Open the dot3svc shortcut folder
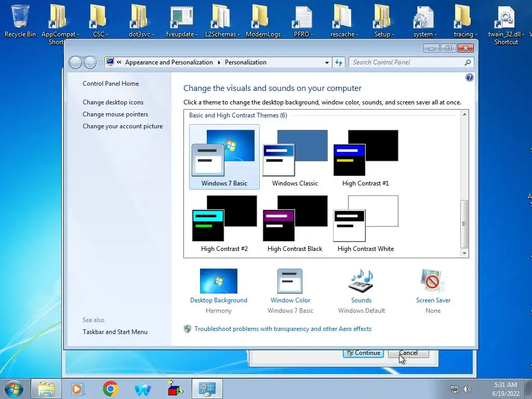The width and height of the screenshot is (532, 399). pyautogui.click(x=140, y=16)
